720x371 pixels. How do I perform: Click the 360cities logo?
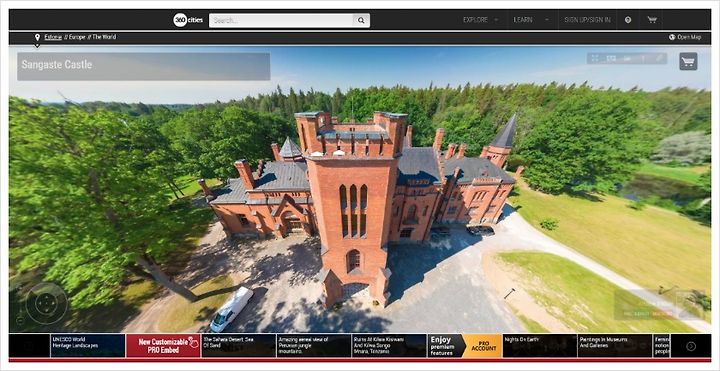188,20
